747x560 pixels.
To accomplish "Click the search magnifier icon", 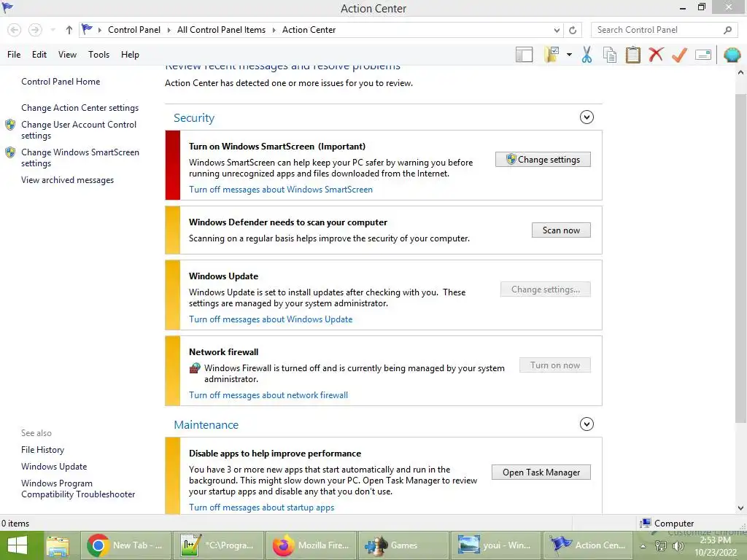I will [727, 30].
